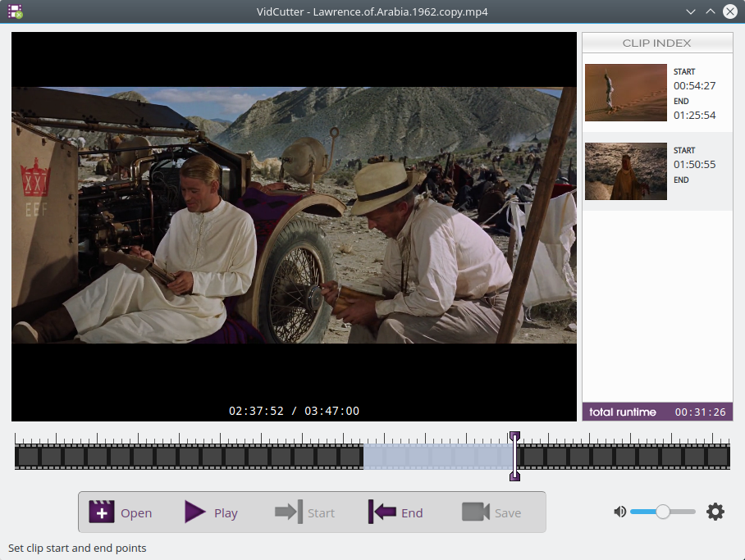
Task: Click the start time 01:50:55 text
Action: [694, 164]
